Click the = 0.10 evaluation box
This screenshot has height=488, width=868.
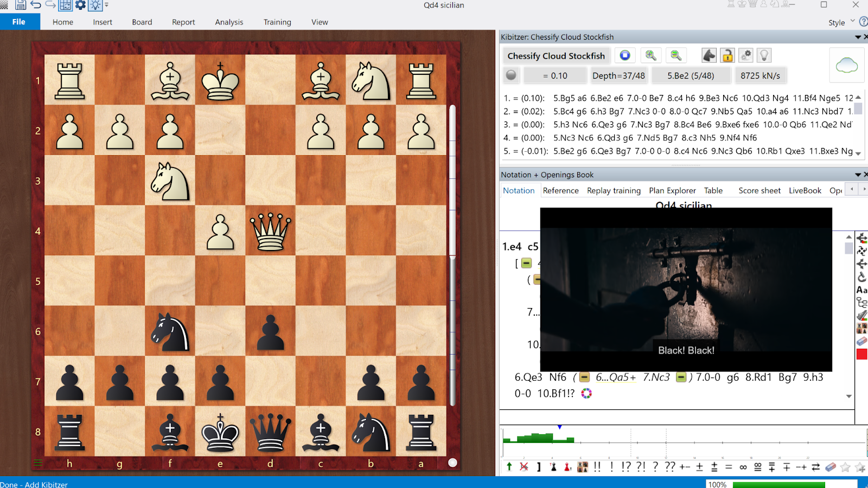point(555,76)
